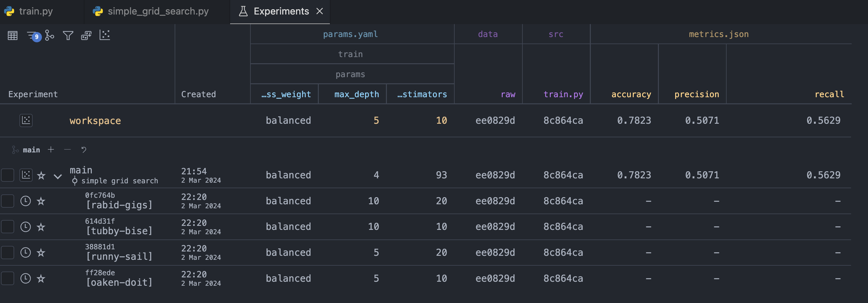
Task: Click the accuracy column header
Action: coord(631,94)
